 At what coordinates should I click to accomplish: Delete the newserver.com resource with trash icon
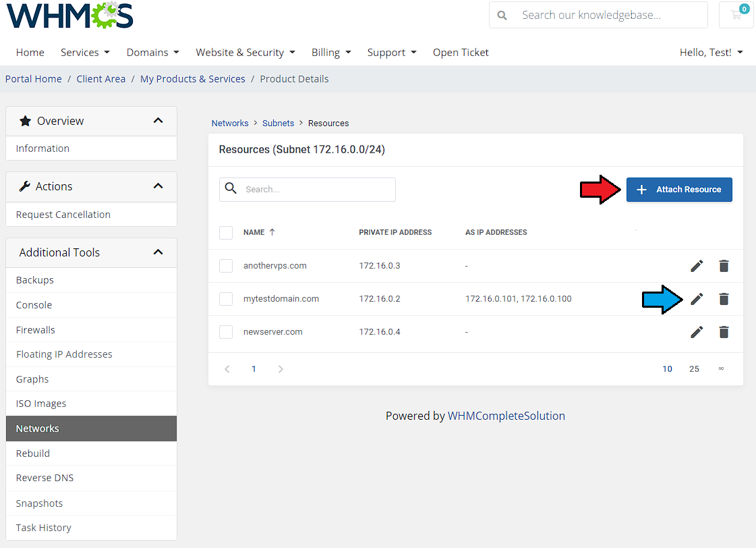[724, 332]
